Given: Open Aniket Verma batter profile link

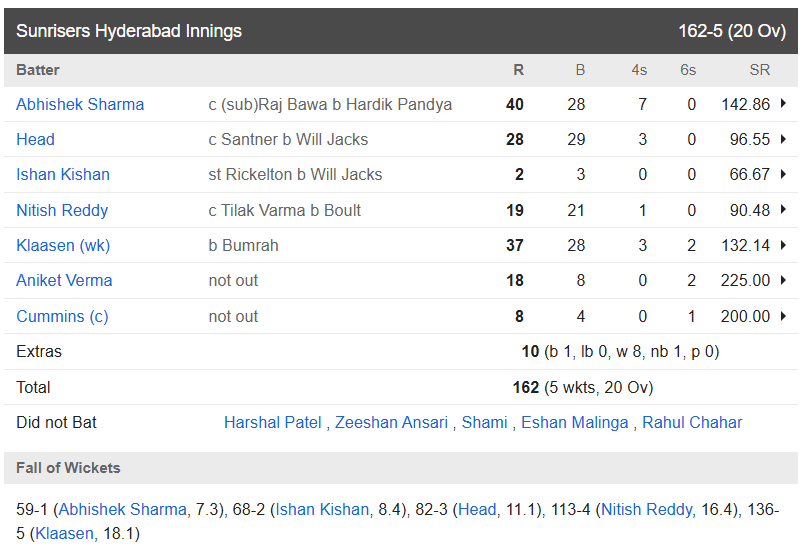Looking at the screenshot, I should [64, 281].
